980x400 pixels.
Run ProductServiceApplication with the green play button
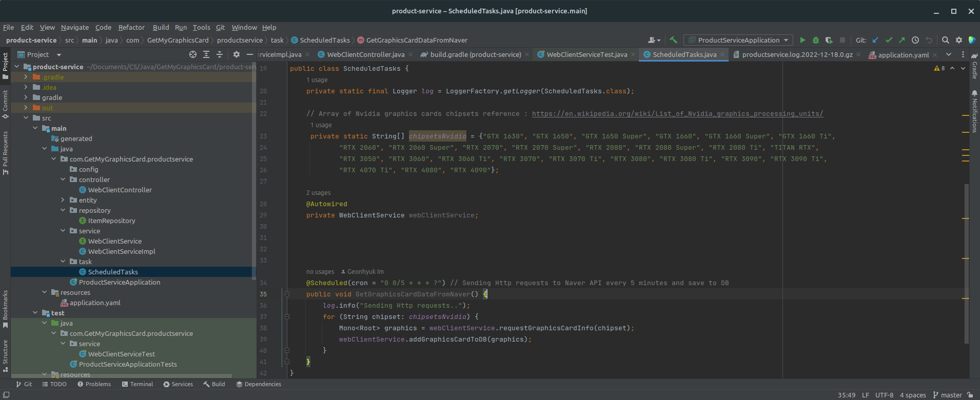[802, 40]
